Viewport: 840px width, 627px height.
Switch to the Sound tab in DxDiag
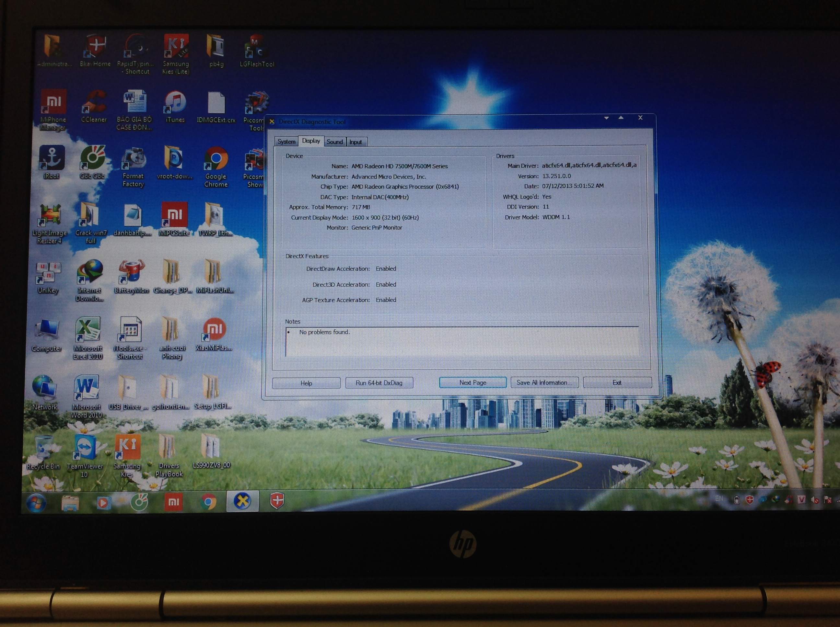[334, 142]
